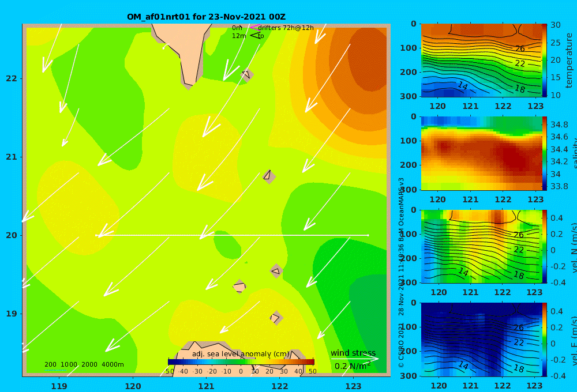Click the vel. E colorbar
This screenshot has height=392, width=577.
pyautogui.click(x=545, y=340)
